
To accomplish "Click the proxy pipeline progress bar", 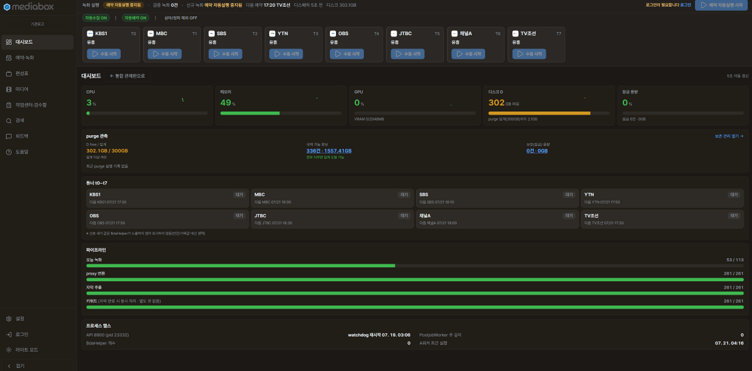I will click(x=415, y=279).
